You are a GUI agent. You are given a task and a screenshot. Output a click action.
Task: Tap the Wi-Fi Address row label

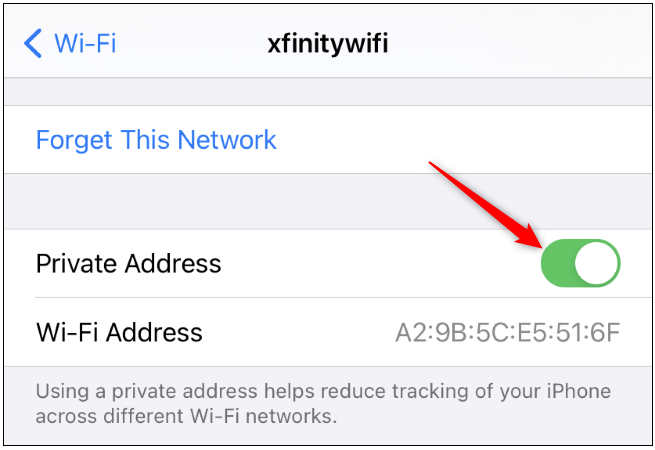point(119,333)
